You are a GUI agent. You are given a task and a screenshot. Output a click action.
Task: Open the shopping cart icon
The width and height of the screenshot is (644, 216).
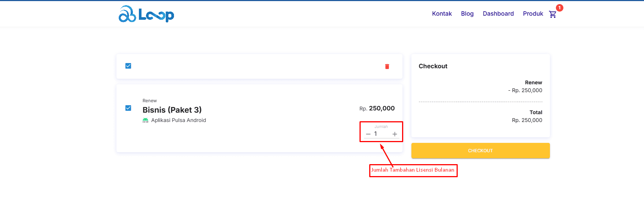point(553,14)
